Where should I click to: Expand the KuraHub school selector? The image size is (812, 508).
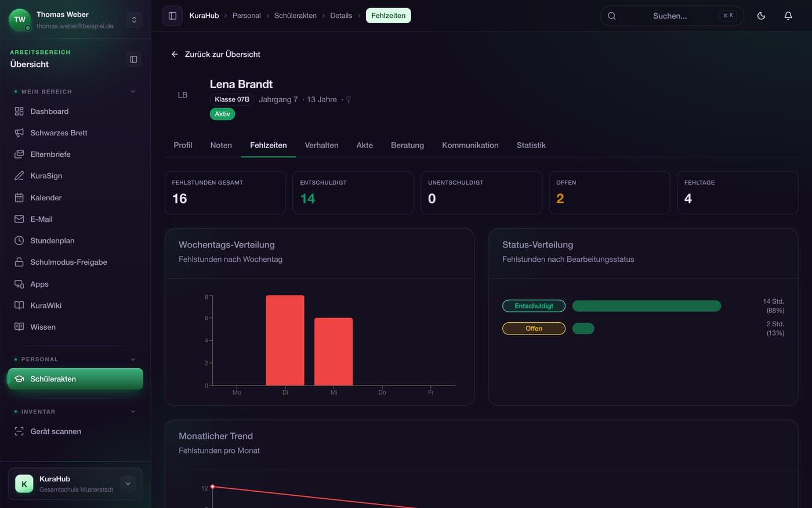coord(128,484)
